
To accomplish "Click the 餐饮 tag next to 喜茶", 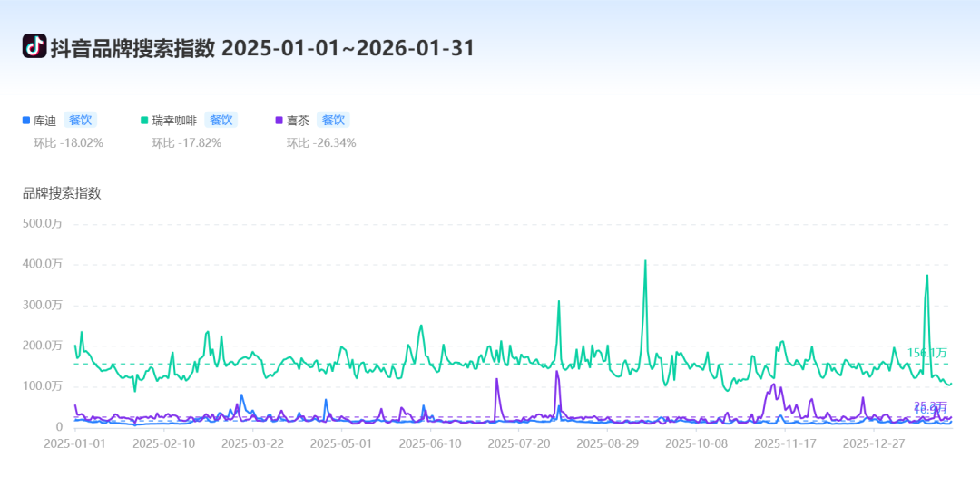I will click(333, 120).
